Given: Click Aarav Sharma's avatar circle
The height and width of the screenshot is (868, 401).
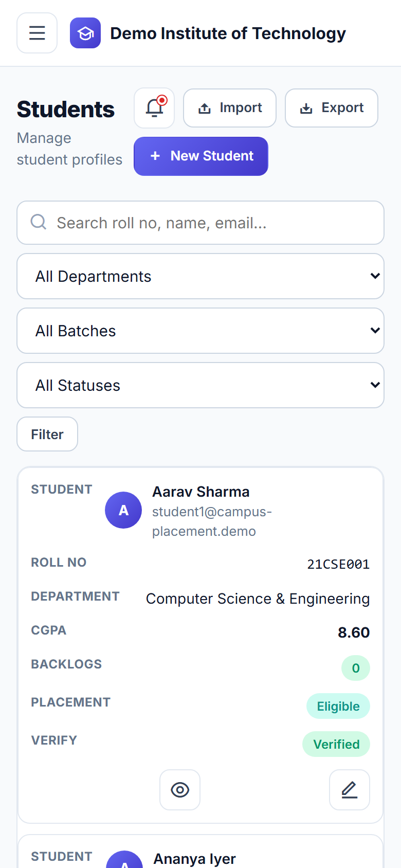Looking at the screenshot, I should [123, 510].
